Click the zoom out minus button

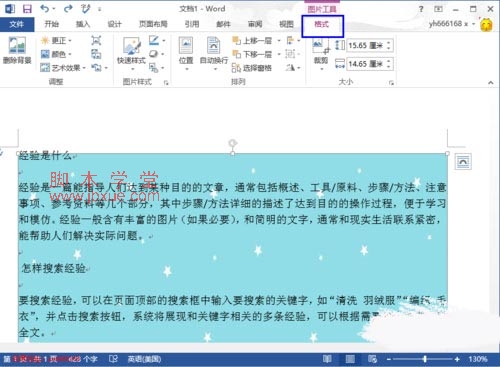coord(389,359)
